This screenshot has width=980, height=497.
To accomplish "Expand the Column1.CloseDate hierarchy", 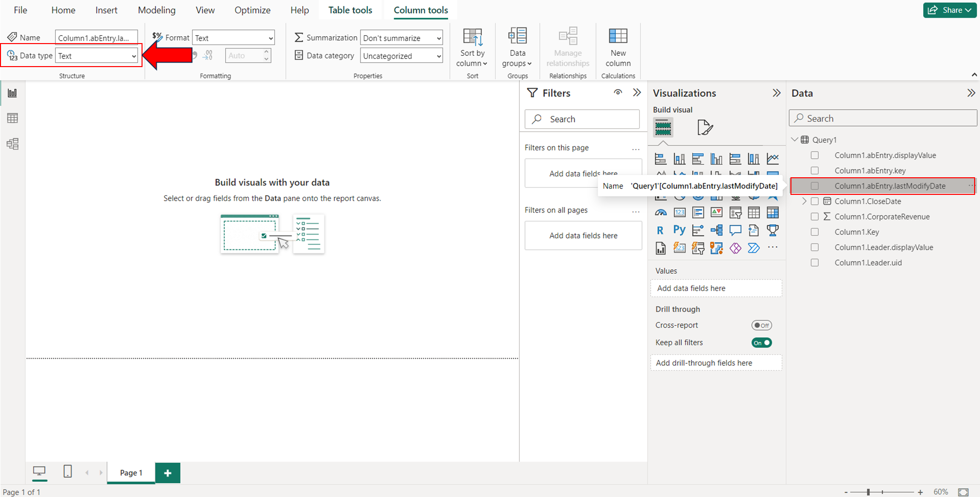I will tap(804, 201).
